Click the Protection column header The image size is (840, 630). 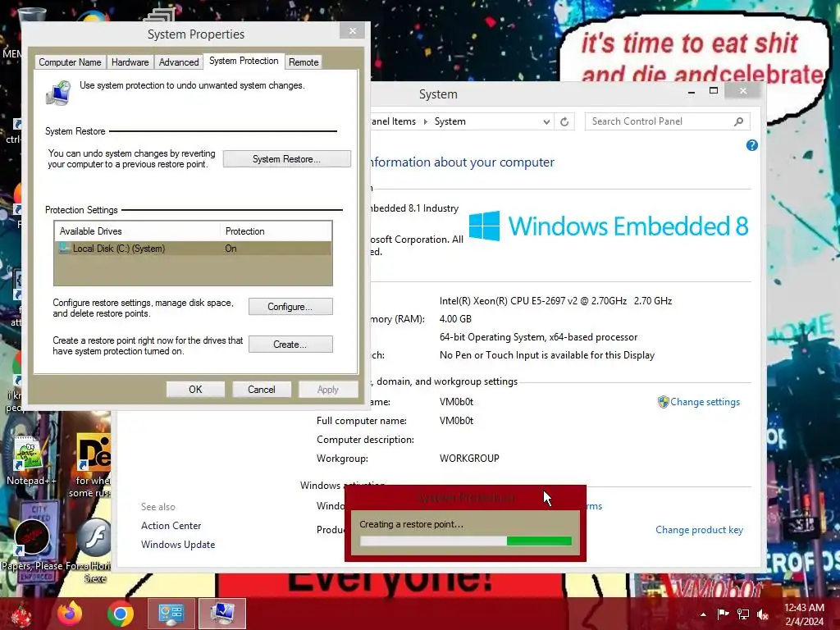click(276, 231)
